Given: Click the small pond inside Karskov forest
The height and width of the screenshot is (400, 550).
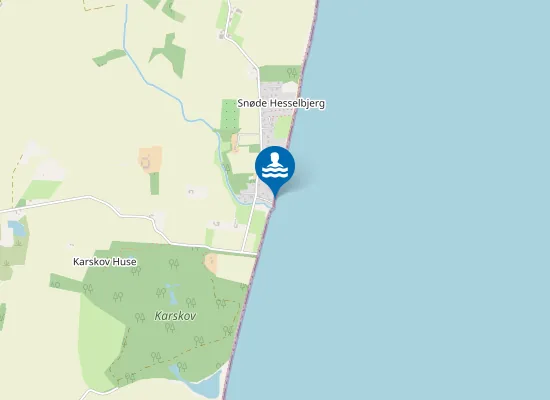Looking at the screenshot, I should [173, 296].
